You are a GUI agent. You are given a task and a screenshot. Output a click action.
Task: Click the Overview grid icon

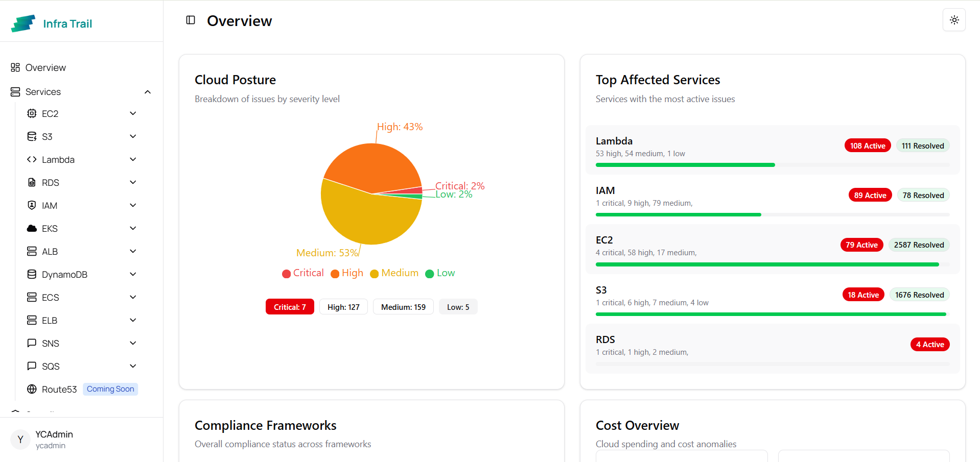click(15, 67)
